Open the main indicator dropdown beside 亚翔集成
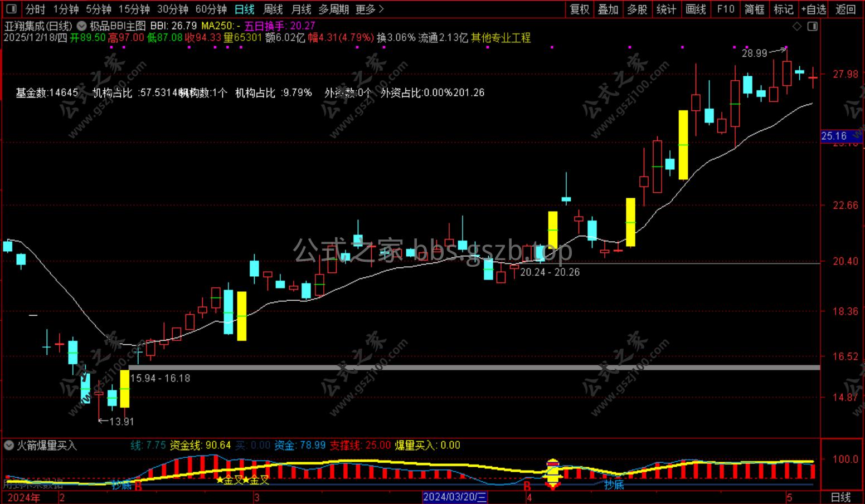865x504 pixels. click(81, 26)
